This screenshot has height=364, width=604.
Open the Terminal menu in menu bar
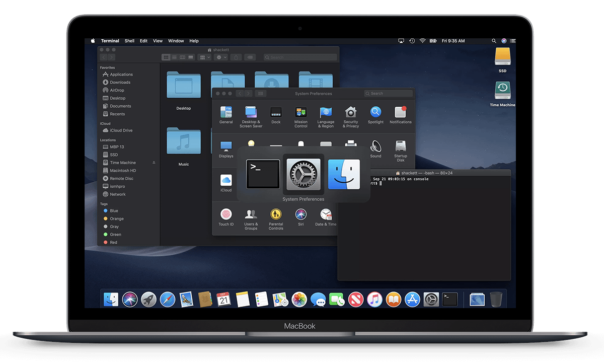[110, 41]
